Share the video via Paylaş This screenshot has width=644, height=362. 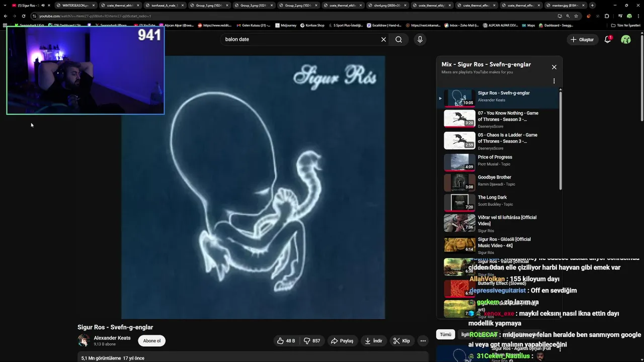(342, 341)
